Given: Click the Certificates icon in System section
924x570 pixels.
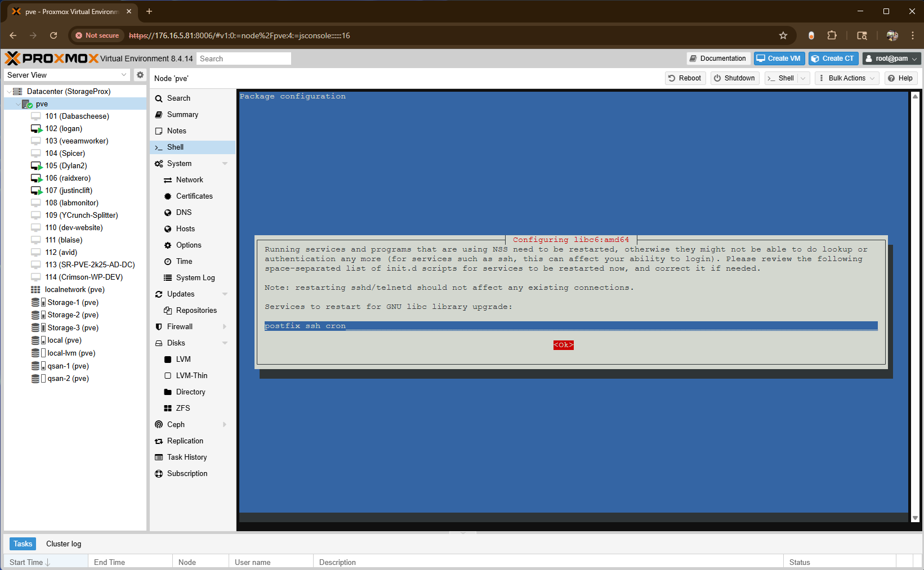Looking at the screenshot, I should pos(168,196).
